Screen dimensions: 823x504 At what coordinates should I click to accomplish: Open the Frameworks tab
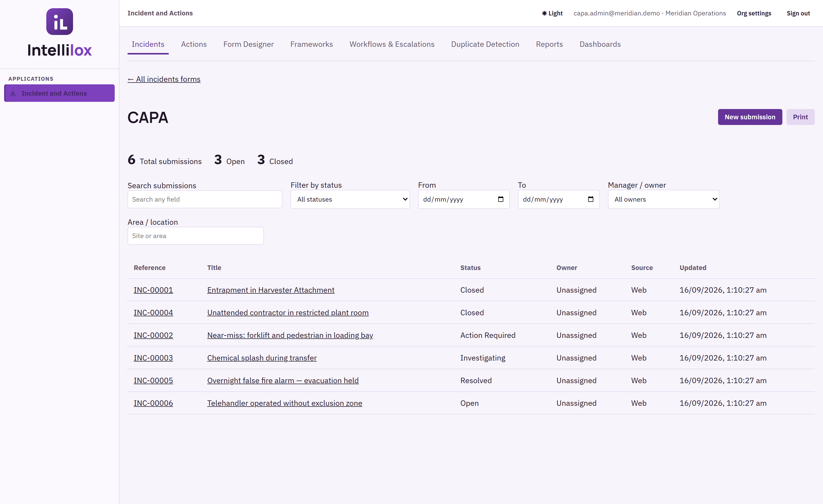point(311,44)
